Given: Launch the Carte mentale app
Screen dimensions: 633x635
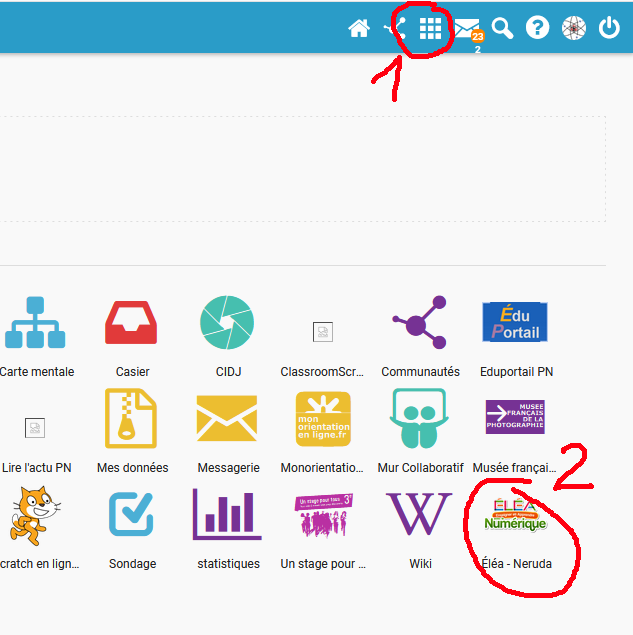Looking at the screenshot, I should tap(36, 322).
